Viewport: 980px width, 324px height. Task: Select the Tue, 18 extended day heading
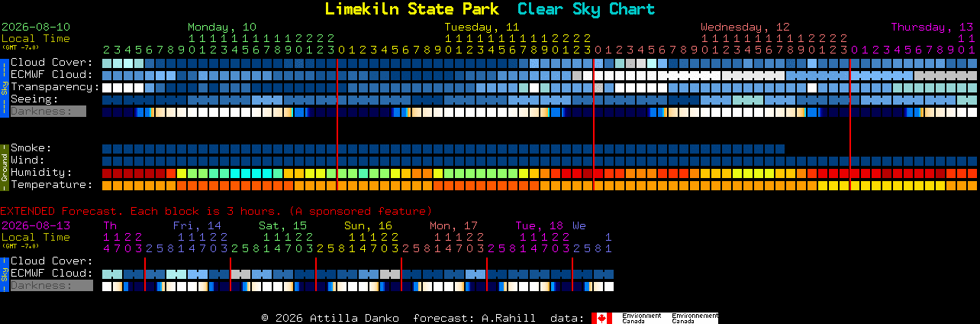pyautogui.click(x=539, y=225)
